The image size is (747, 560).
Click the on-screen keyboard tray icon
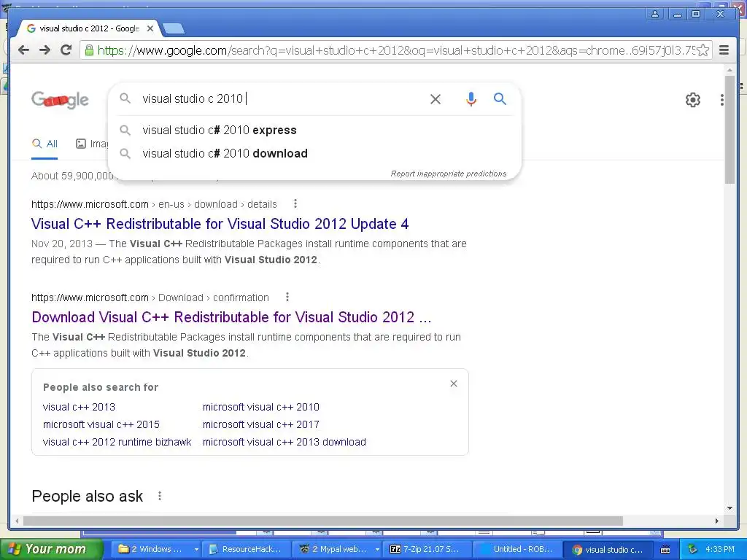665,550
